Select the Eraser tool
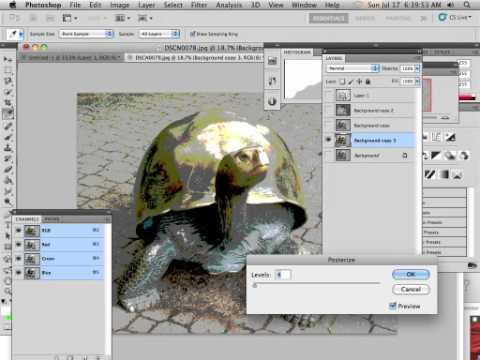480x360 pixels. pyautogui.click(x=8, y=170)
